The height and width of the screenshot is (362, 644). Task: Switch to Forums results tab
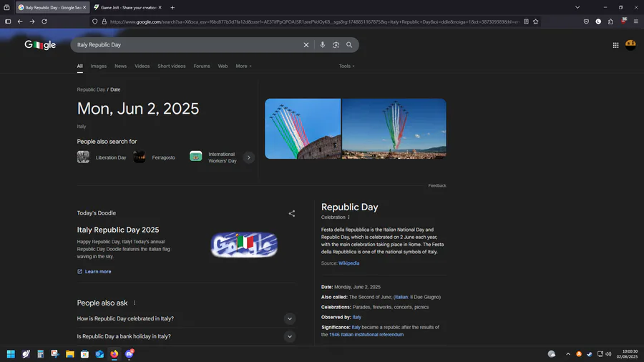coord(202,66)
